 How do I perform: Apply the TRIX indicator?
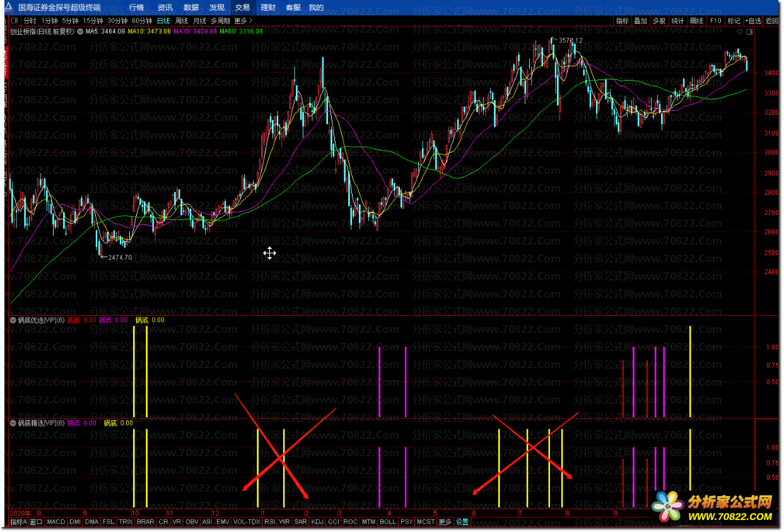coord(126,522)
